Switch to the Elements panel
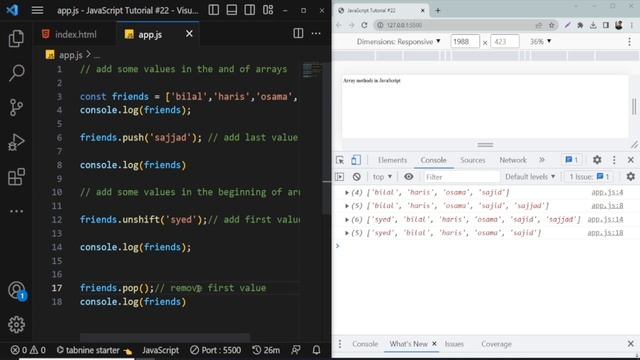Screen dimensions: 640x360 (x=392, y=160)
